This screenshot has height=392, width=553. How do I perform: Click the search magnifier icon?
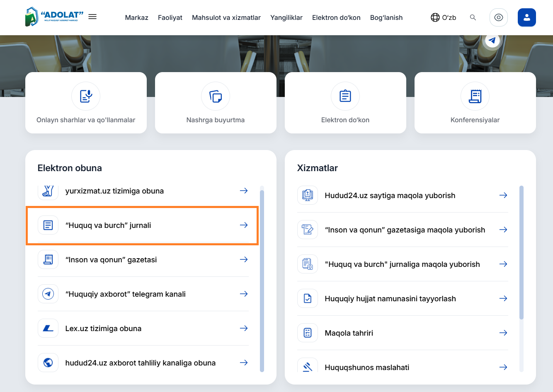click(x=473, y=17)
